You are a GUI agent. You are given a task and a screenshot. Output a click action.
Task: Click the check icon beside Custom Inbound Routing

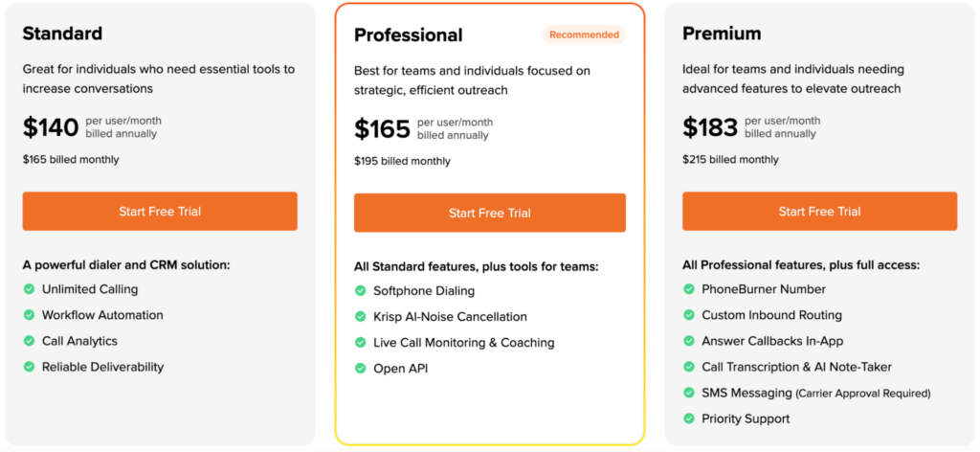click(689, 315)
